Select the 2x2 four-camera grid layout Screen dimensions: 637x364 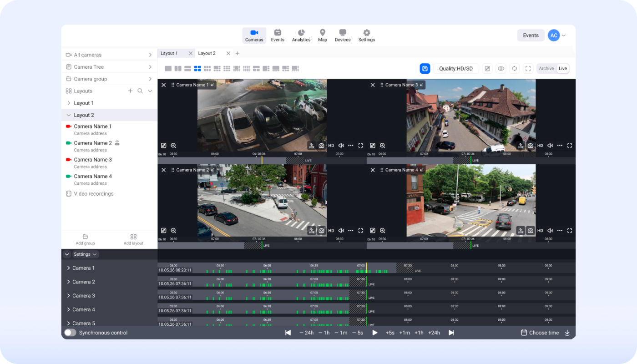click(x=197, y=69)
